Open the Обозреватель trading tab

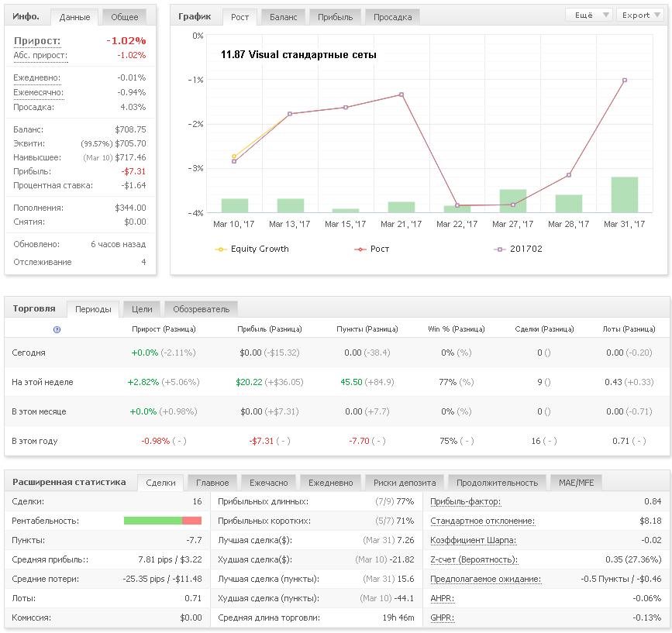201,309
